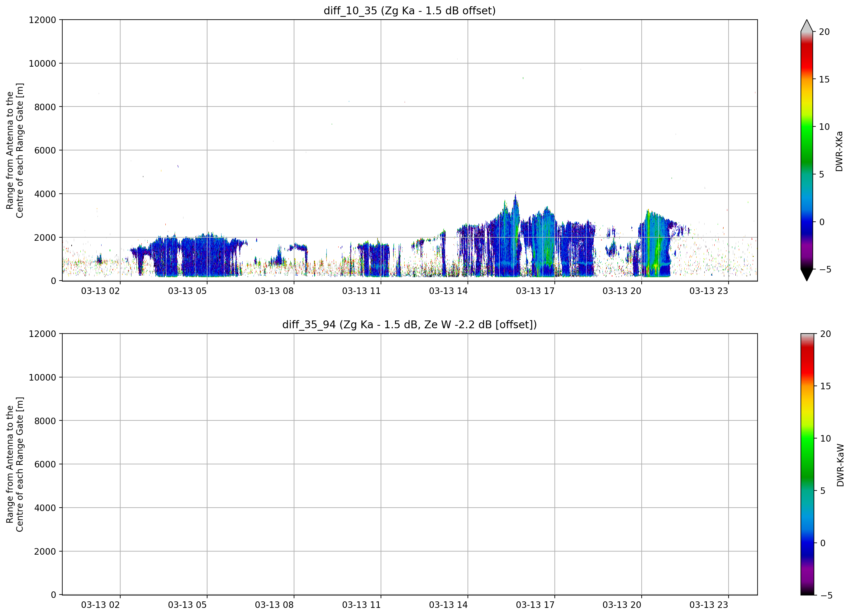Click '03-13 08' tick under diff_10_35 plot
Viewport: 851px width, 616px height.
[x=274, y=291]
